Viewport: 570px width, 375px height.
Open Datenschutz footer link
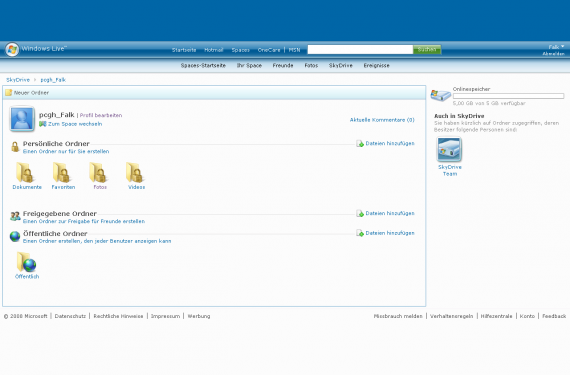pyautogui.click(x=70, y=316)
